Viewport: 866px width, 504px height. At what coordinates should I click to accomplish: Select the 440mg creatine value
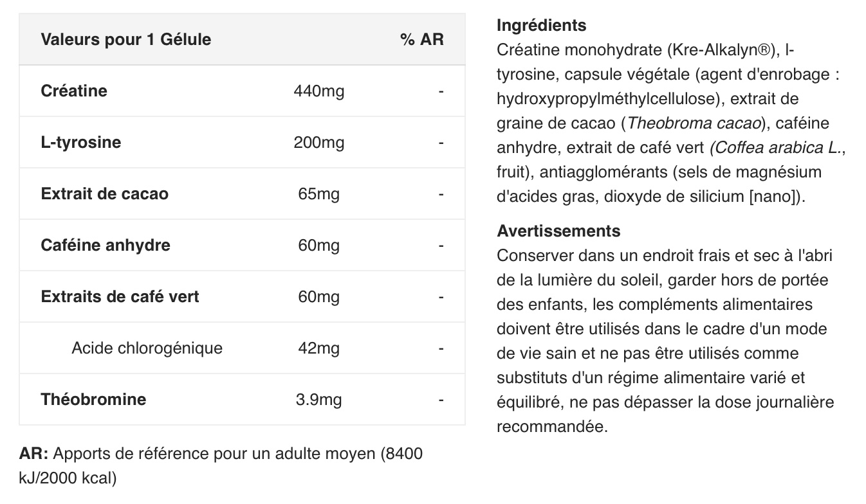pyautogui.click(x=319, y=91)
